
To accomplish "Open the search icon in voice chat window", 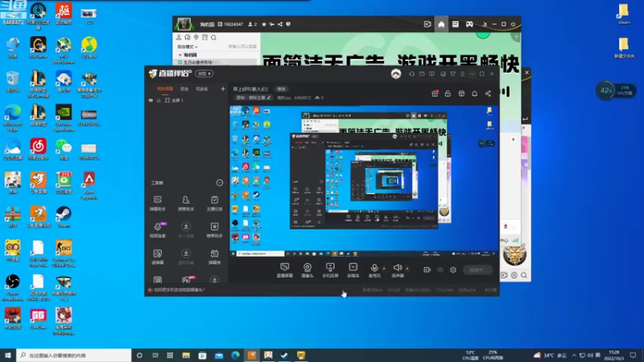I will click(x=213, y=37).
